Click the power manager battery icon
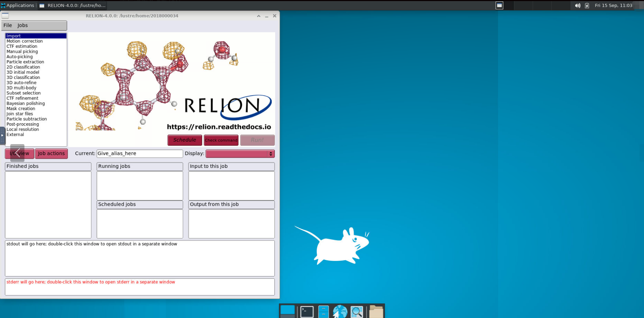This screenshot has height=318, width=644. click(x=587, y=5)
